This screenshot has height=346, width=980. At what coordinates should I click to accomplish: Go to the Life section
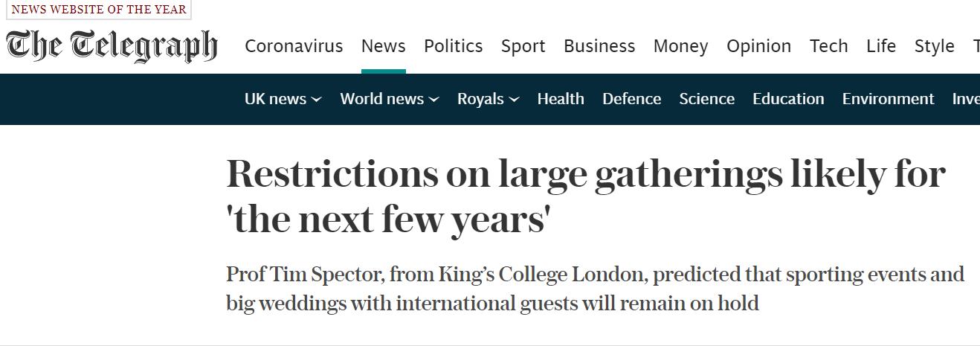click(x=881, y=46)
